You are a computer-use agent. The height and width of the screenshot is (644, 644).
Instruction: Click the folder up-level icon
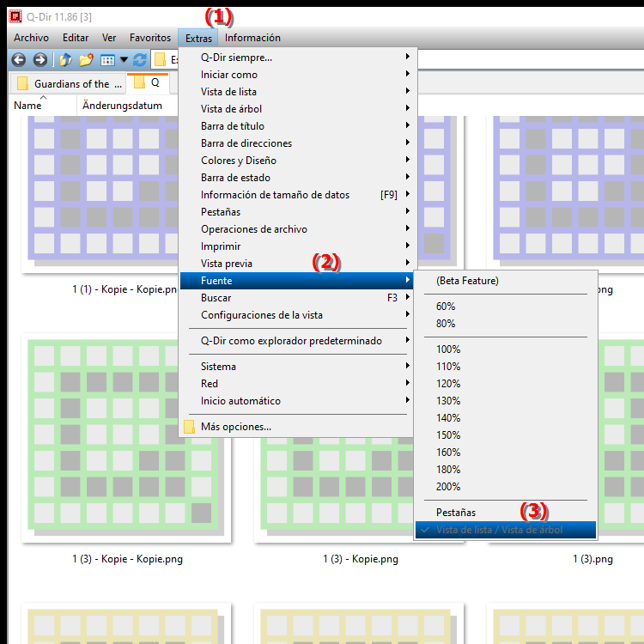66,60
